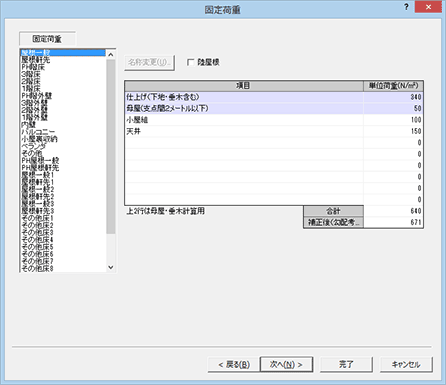Select the 固定荷重 tab
The height and width of the screenshot is (385, 446).
coord(47,39)
